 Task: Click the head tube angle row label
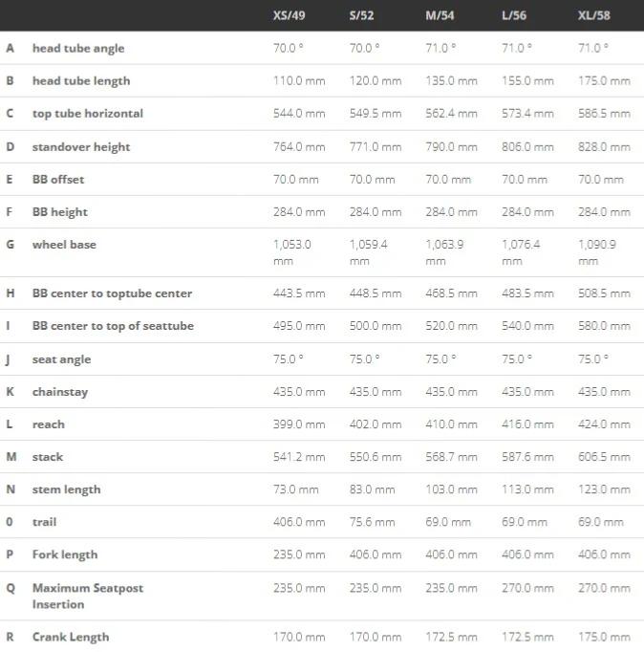pos(78,49)
